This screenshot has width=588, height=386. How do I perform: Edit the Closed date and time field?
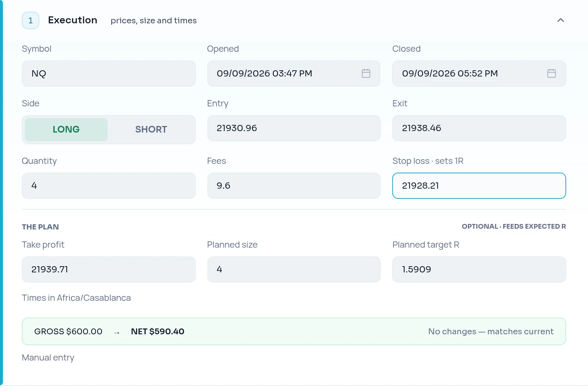[x=479, y=74]
